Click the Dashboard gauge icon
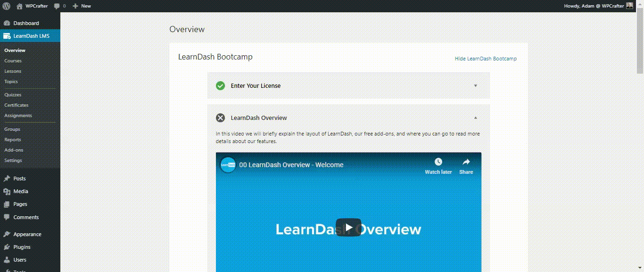Screen dimensions: 644x272 pos(7,23)
